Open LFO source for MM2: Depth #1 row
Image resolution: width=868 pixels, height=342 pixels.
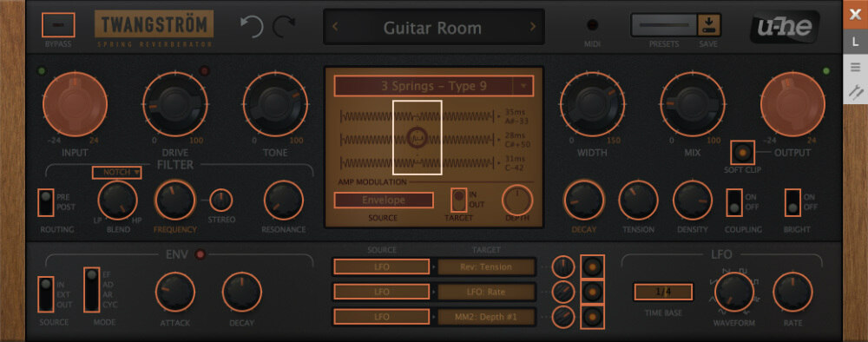(x=381, y=317)
